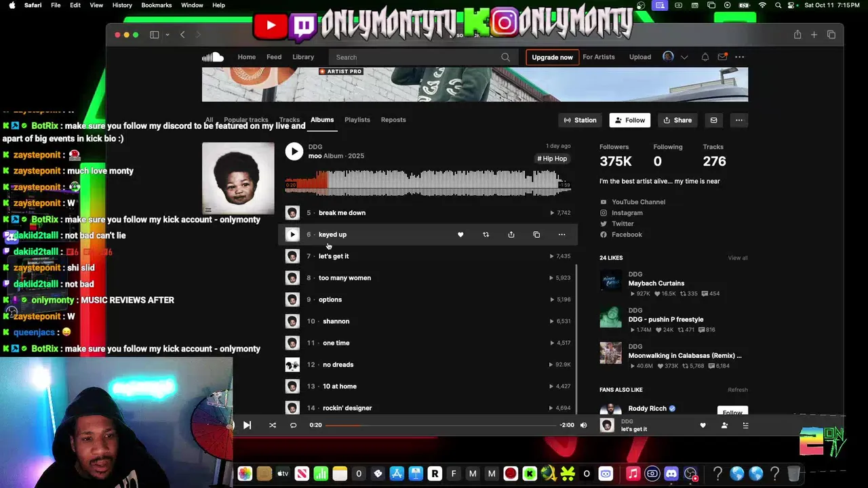
Task: Follow artist from player bar
Action: (x=724, y=425)
